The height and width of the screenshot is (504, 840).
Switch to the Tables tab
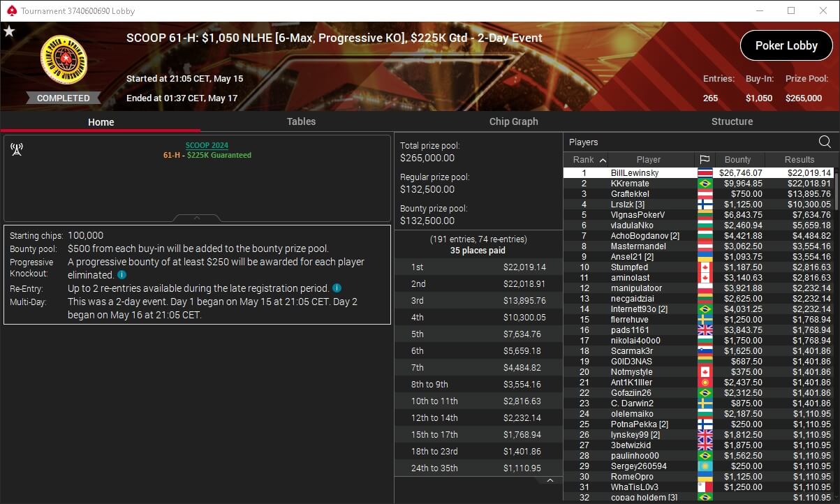301,121
